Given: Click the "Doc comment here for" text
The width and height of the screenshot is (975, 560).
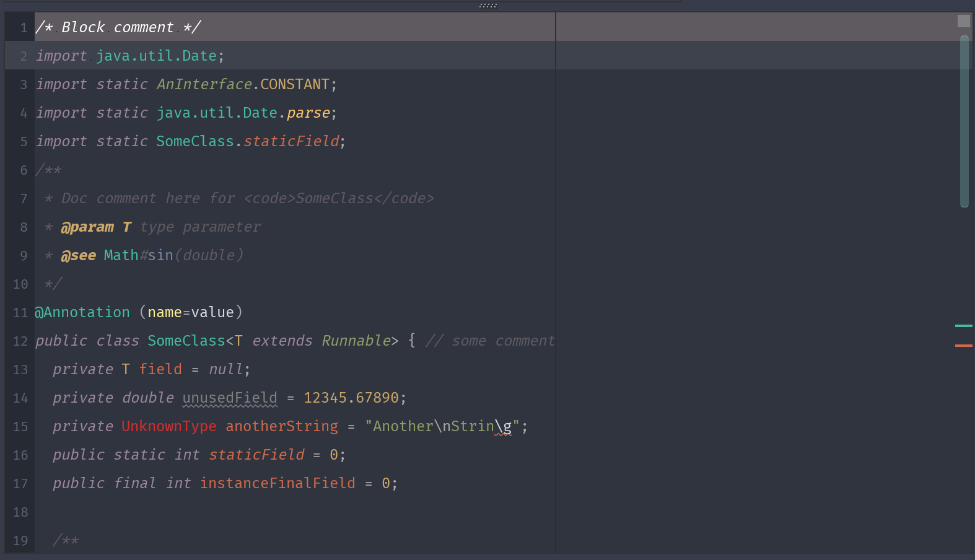Looking at the screenshot, I should point(148,198).
